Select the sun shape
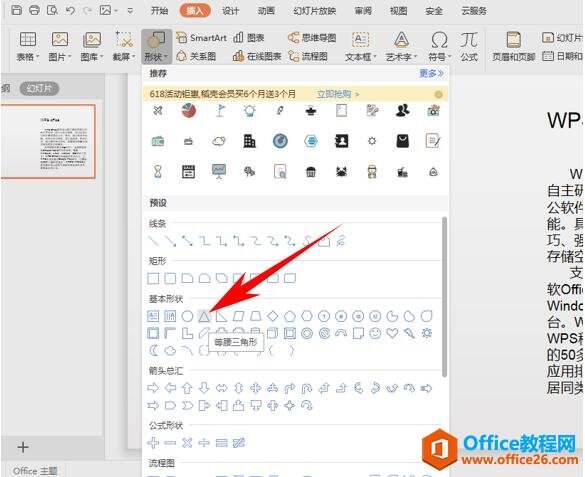Image resolution: width=585 pixels, height=477 pixels. [426, 333]
